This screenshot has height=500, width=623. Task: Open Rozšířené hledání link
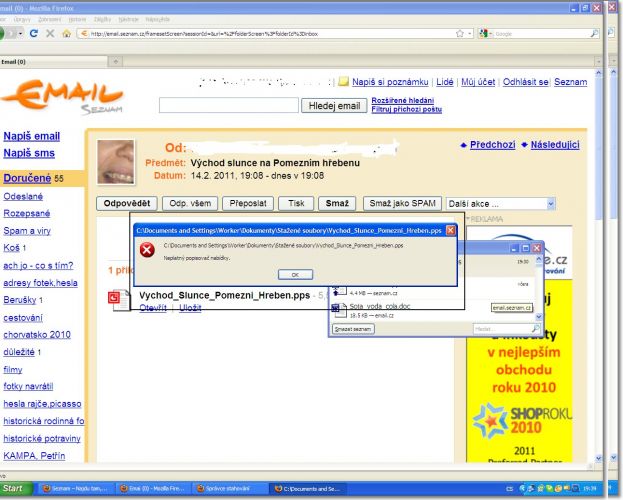click(x=402, y=101)
